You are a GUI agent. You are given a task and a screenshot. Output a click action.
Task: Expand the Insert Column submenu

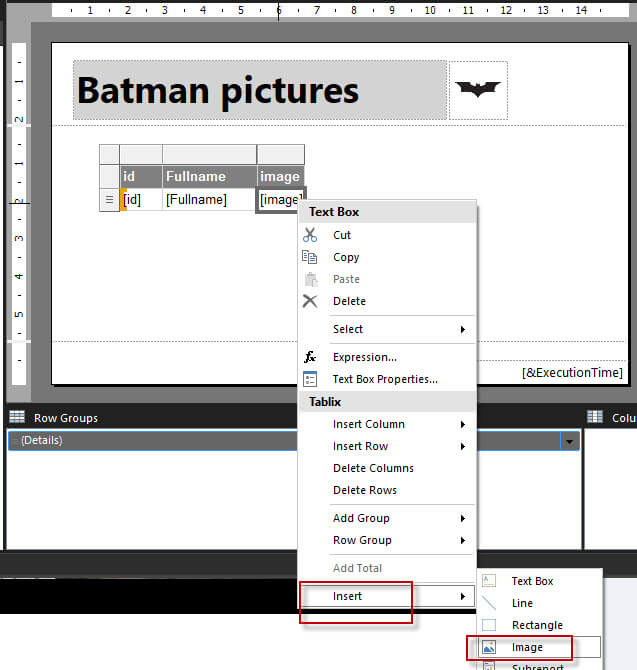[x=388, y=424]
